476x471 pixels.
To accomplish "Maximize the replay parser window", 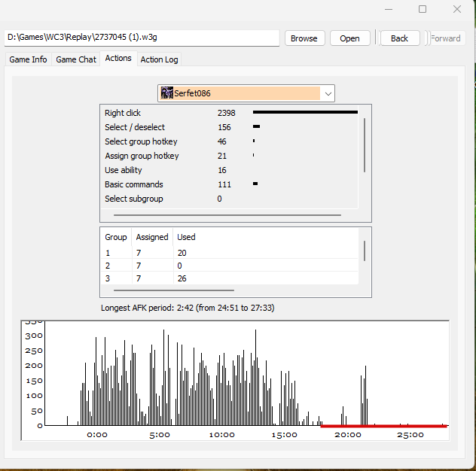I will 423,9.
